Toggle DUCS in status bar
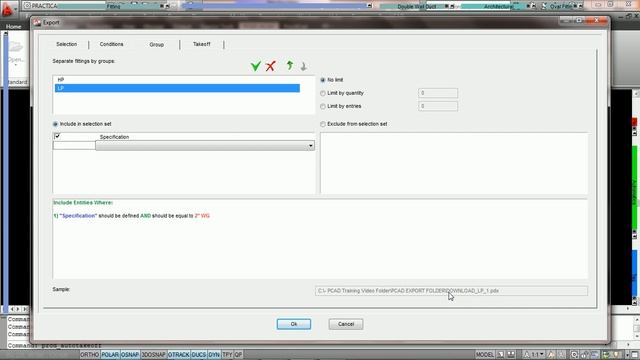 (199, 355)
